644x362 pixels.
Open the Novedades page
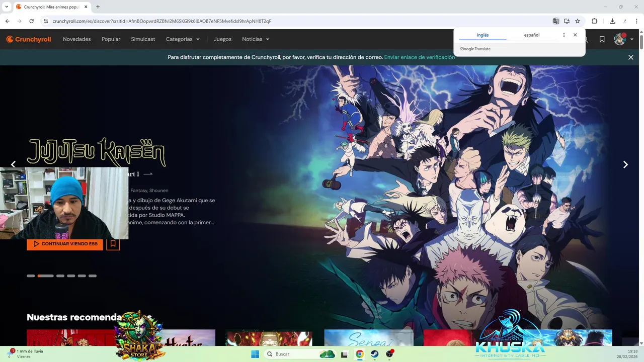pos(77,39)
